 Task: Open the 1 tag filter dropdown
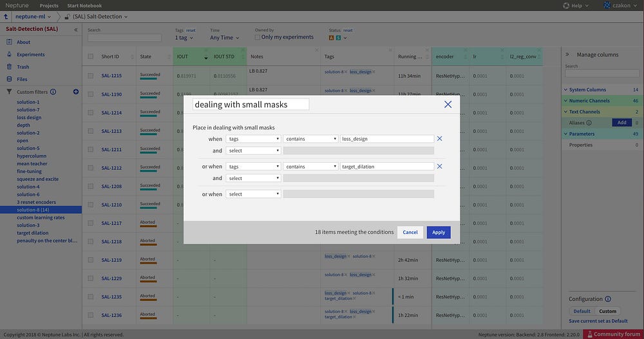184,37
